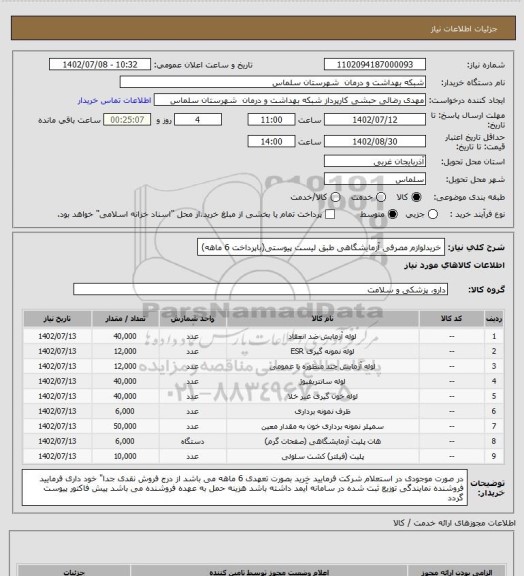Select row 9 item پلیت (فیلتر) کشت سلولی

(322, 456)
